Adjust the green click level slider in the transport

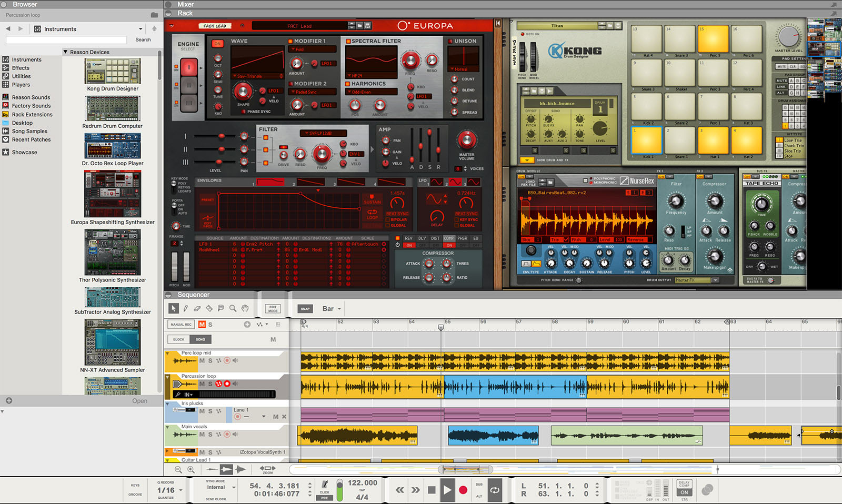tap(340, 490)
